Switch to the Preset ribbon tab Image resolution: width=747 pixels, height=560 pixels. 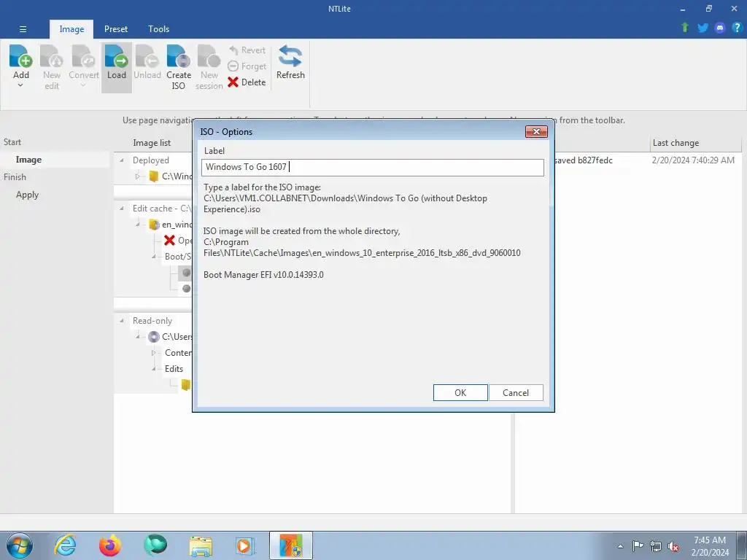tap(116, 29)
